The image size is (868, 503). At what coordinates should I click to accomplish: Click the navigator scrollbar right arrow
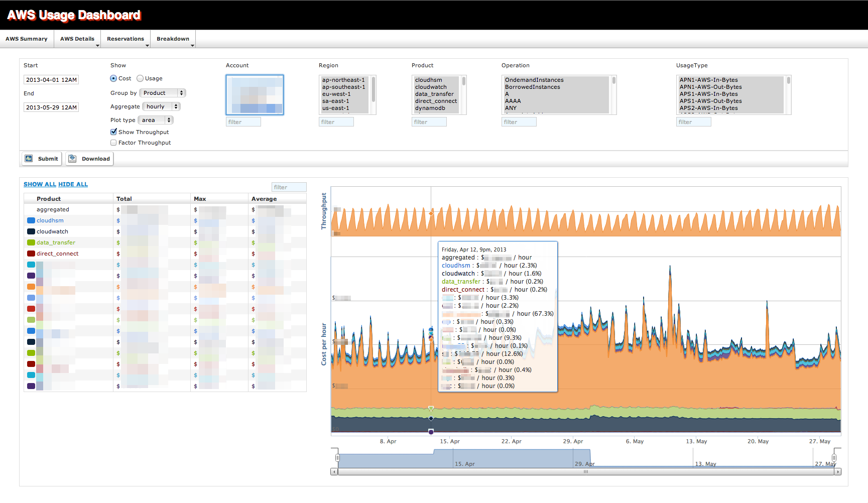(837, 472)
